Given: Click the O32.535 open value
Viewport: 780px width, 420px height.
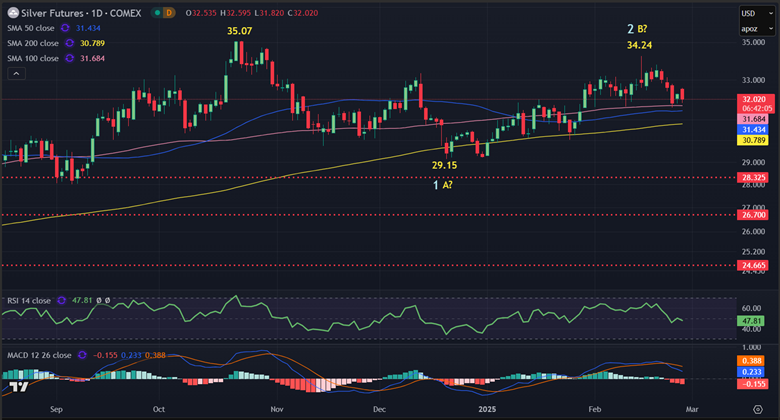Looking at the screenshot, I should click(x=201, y=13).
